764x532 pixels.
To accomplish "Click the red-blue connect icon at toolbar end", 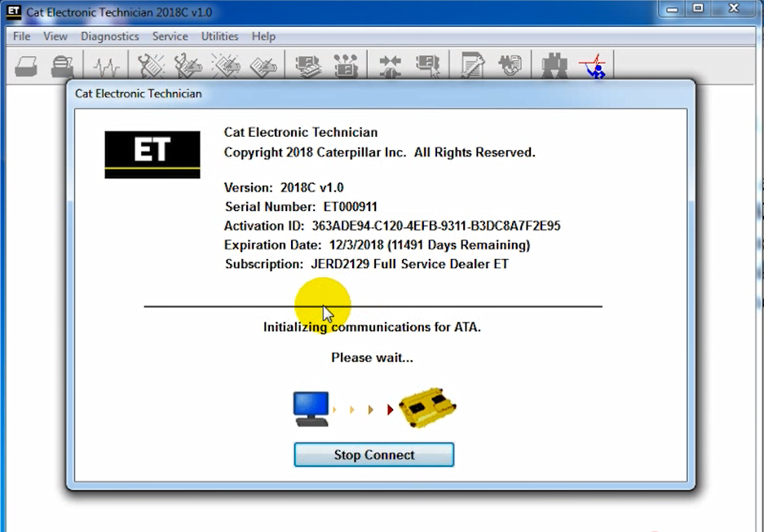I will click(x=593, y=66).
